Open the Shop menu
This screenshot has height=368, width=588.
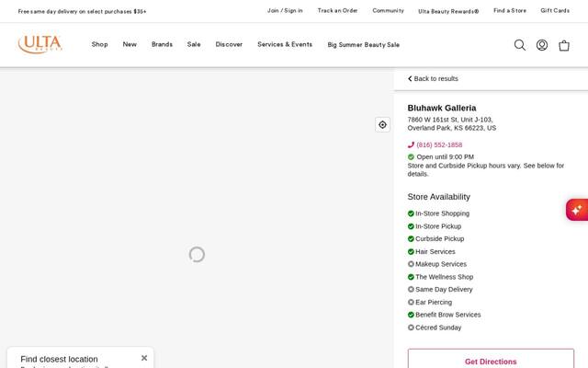(x=100, y=44)
